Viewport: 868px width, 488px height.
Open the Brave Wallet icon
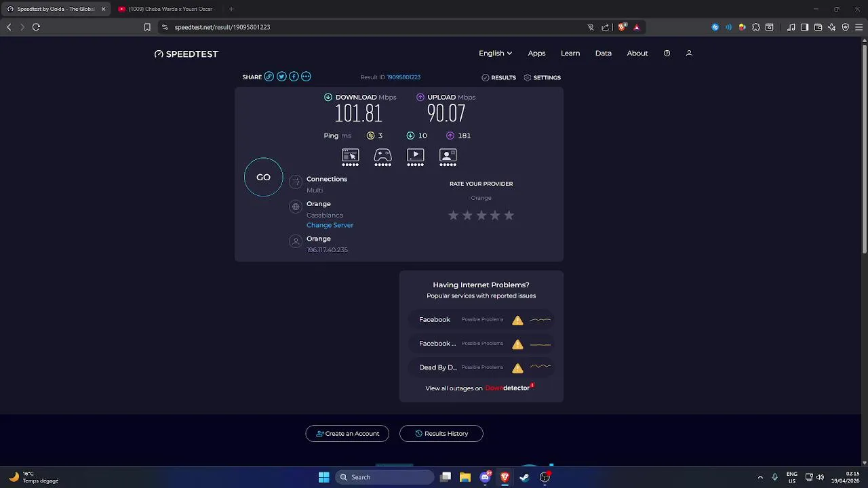[x=818, y=27]
